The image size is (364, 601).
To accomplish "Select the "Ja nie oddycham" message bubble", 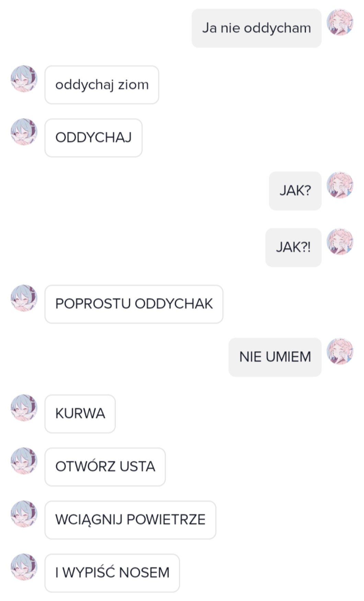I will (x=257, y=28).
